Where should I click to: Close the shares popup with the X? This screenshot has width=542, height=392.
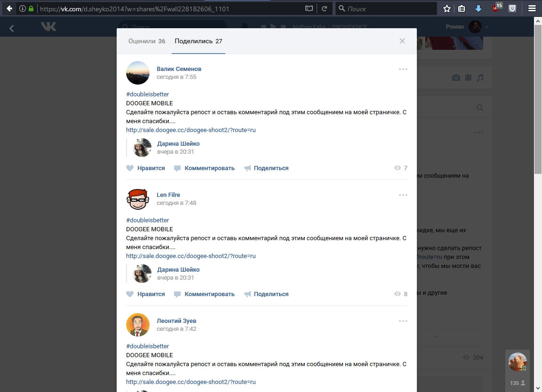[x=402, y=41]
